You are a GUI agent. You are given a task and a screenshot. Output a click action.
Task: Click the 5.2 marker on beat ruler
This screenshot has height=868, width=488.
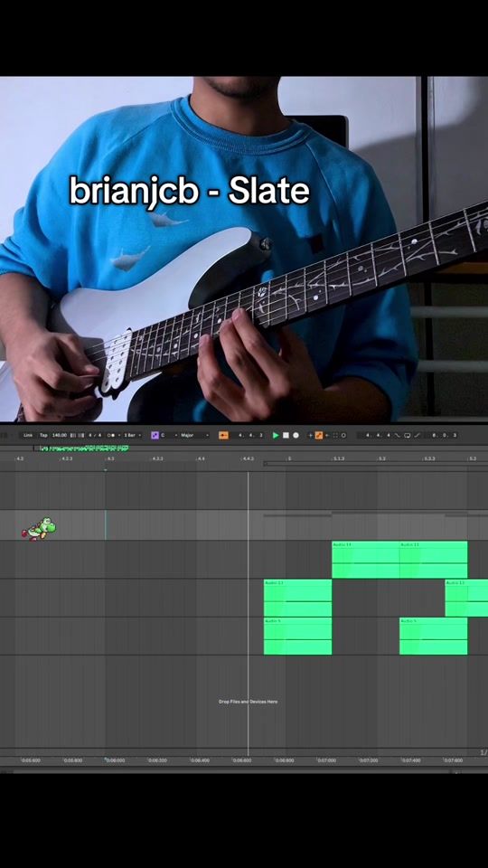point(381,459)
